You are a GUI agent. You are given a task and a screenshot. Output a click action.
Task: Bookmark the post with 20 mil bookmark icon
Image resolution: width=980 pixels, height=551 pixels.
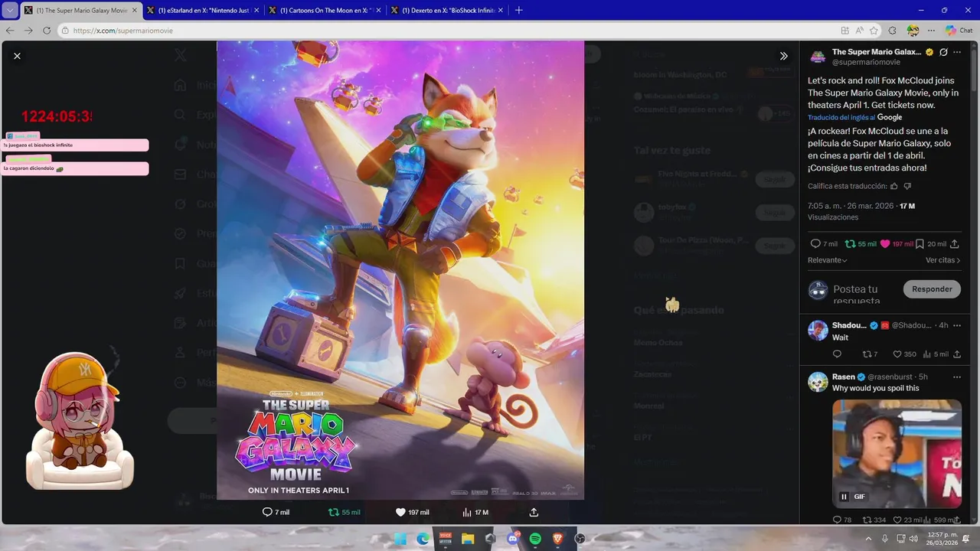[920, 243]
